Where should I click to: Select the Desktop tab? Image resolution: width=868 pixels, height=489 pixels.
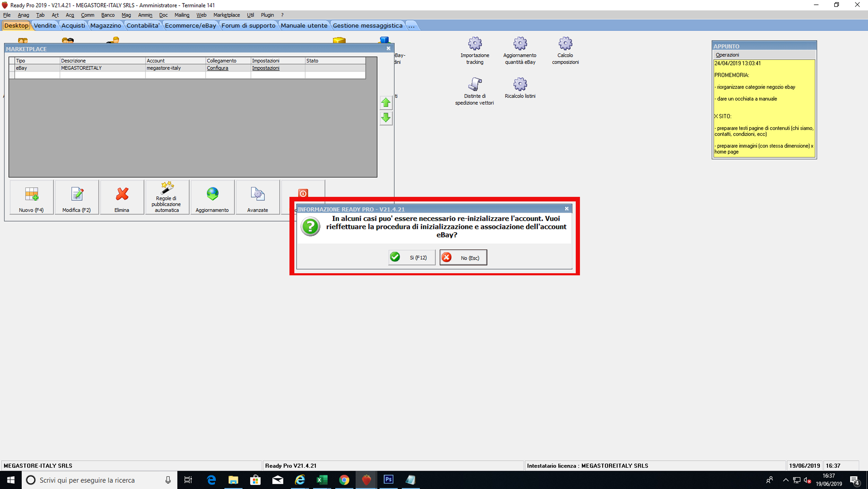pyautogui.click(x=16, y=26)
